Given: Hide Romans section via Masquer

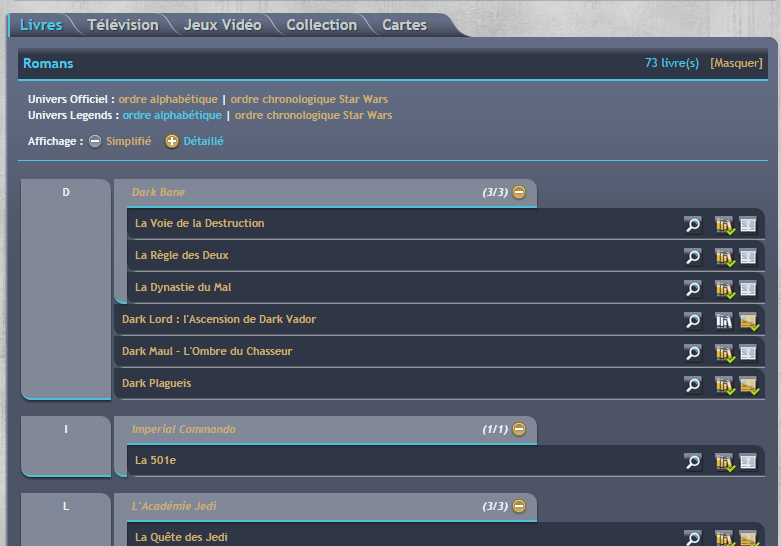Looking at the screenshot, I should coord(736,63).
